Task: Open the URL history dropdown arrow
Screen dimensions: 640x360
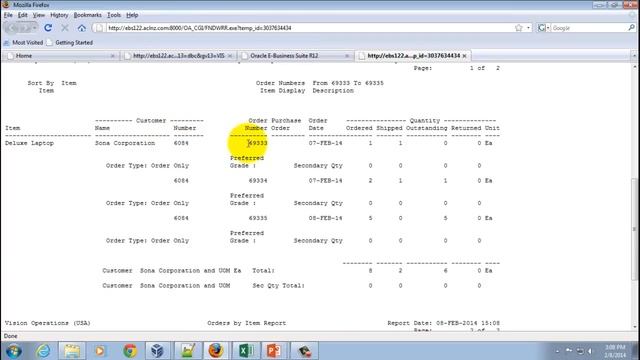Action: tap(529, 28)
